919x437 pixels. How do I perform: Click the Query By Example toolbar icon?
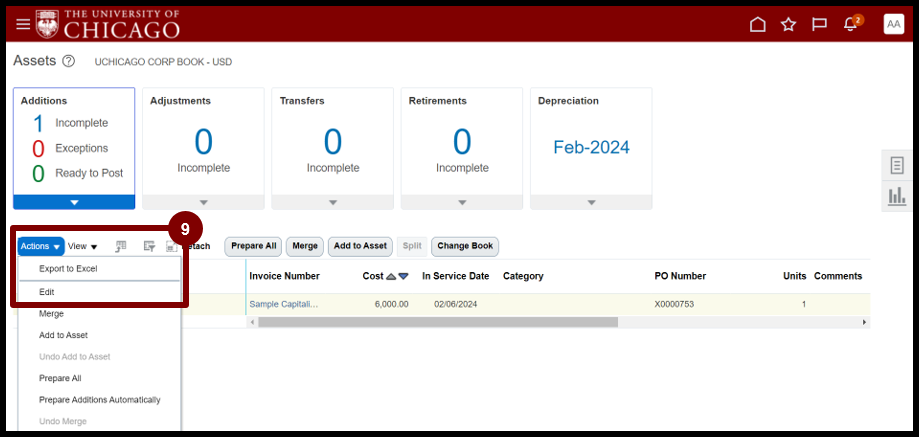(149, 247)
